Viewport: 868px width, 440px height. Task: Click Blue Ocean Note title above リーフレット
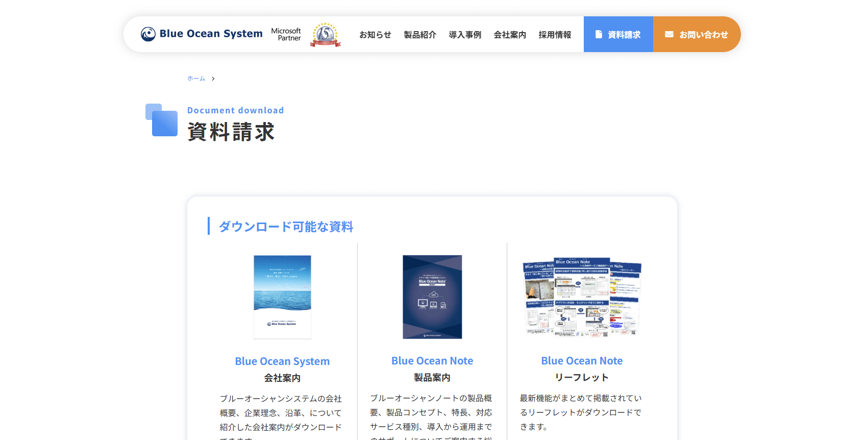coord(582,361)
